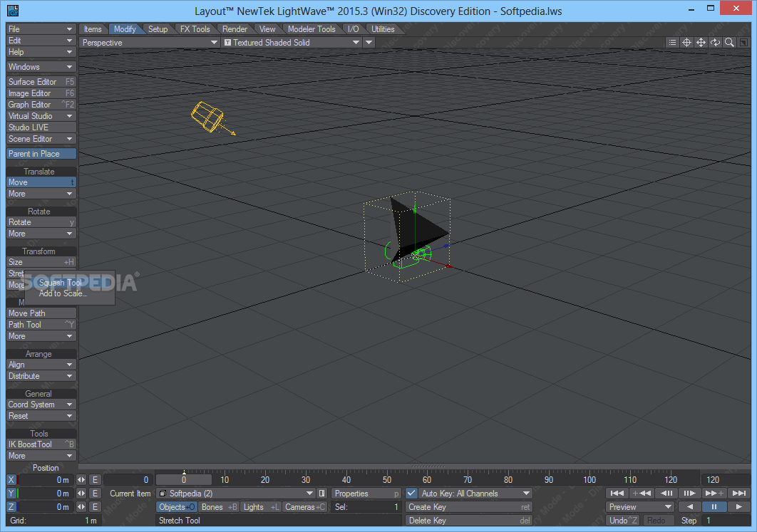Open the viewport options list icon
The image size is (757, 532).
(672, 43)
